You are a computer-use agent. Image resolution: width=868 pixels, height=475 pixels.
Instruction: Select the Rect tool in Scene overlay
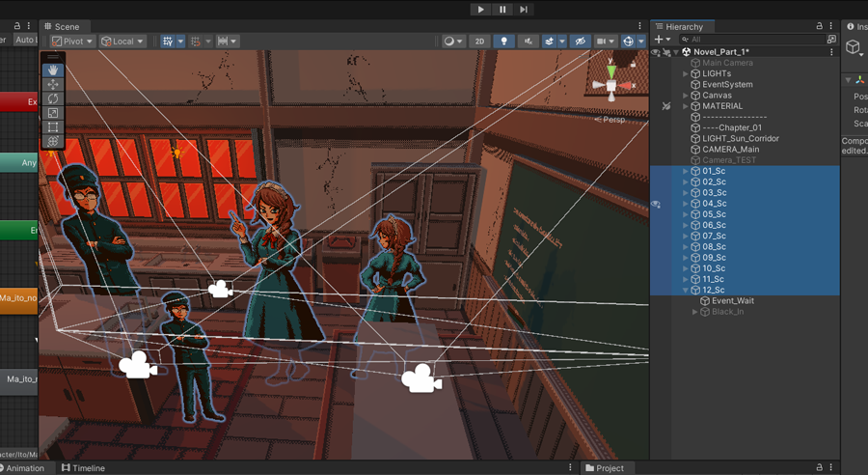click(53, 126)
